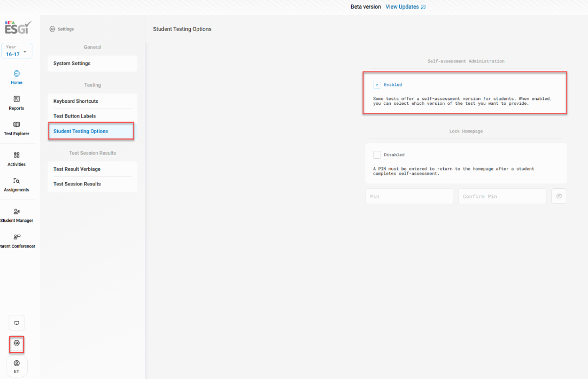Click the settings gear icon in sidebar
The width and height of the screenshot is (588, 379).
(x=17, y=343)
